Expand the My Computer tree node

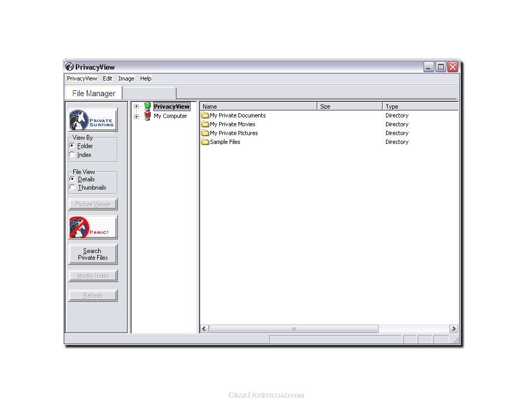tap(137, 116)
